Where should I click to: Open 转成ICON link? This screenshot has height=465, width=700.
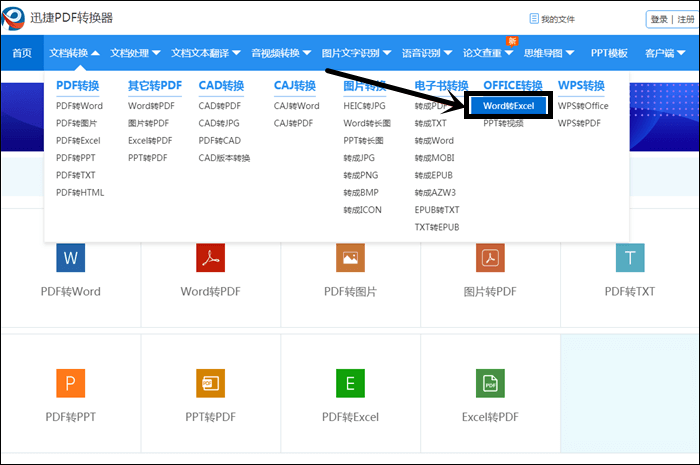tap(362, 210)
